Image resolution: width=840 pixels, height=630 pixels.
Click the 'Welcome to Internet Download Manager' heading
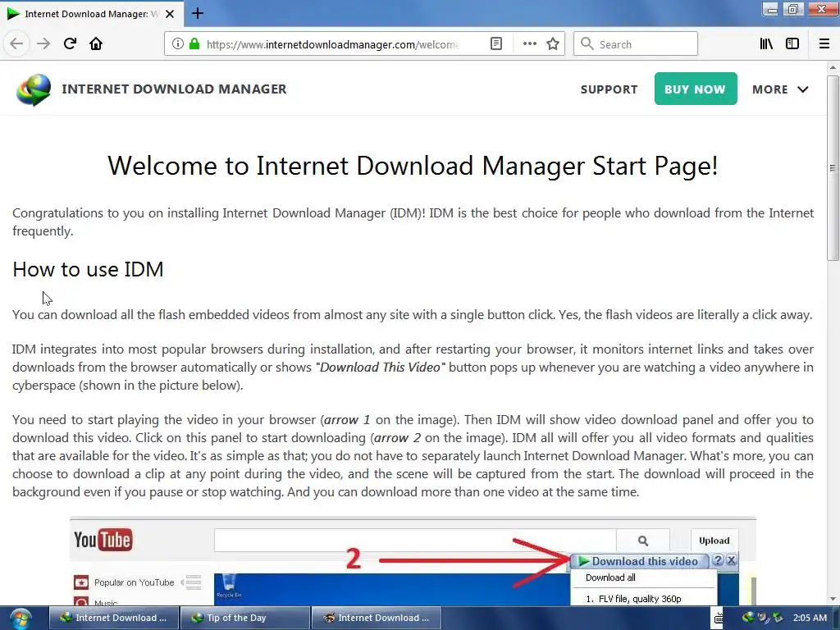point(412,166)
